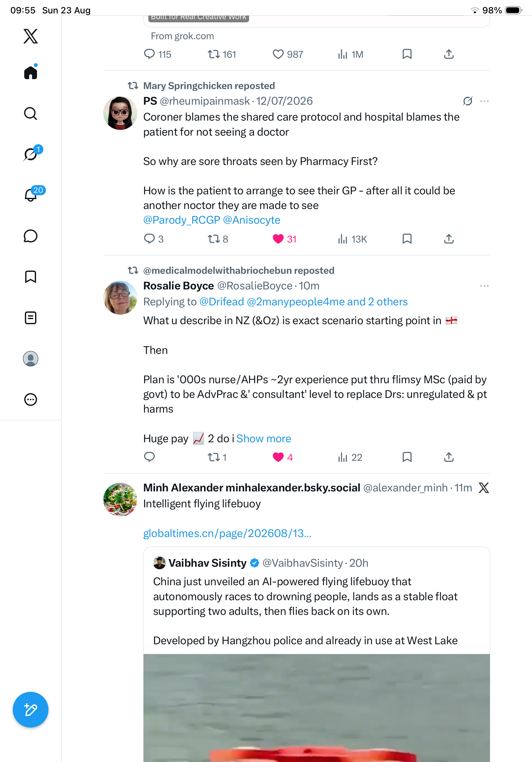
Task: Open the More circle menu in sidebar
Action: point(31,399)
